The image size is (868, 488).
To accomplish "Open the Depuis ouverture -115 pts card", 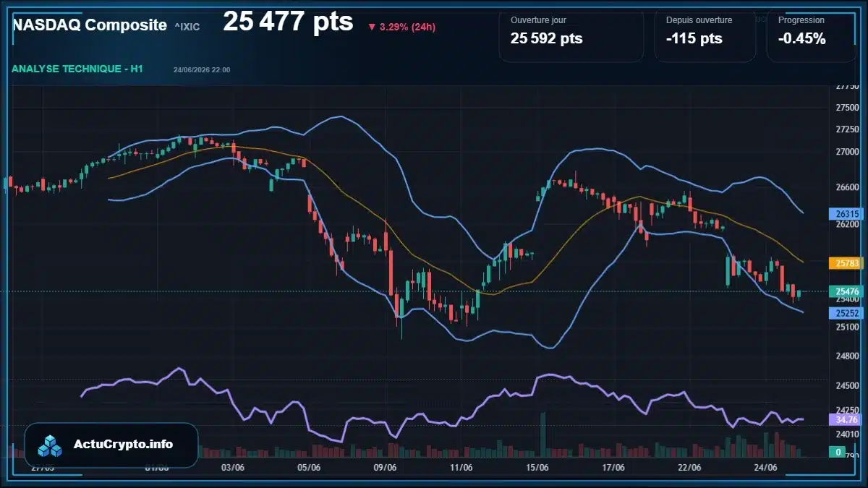I will (x=705, y=36).
